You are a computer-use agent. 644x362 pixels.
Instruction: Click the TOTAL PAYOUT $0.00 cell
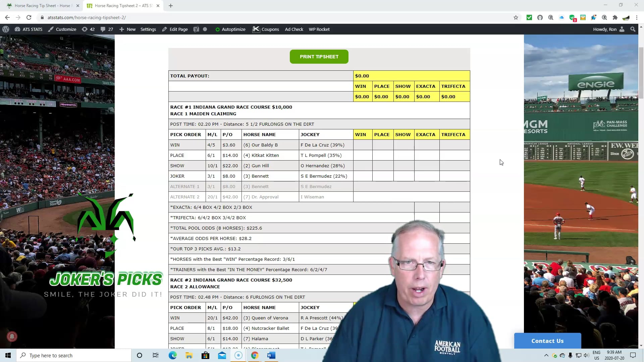[x=412, y=76]
